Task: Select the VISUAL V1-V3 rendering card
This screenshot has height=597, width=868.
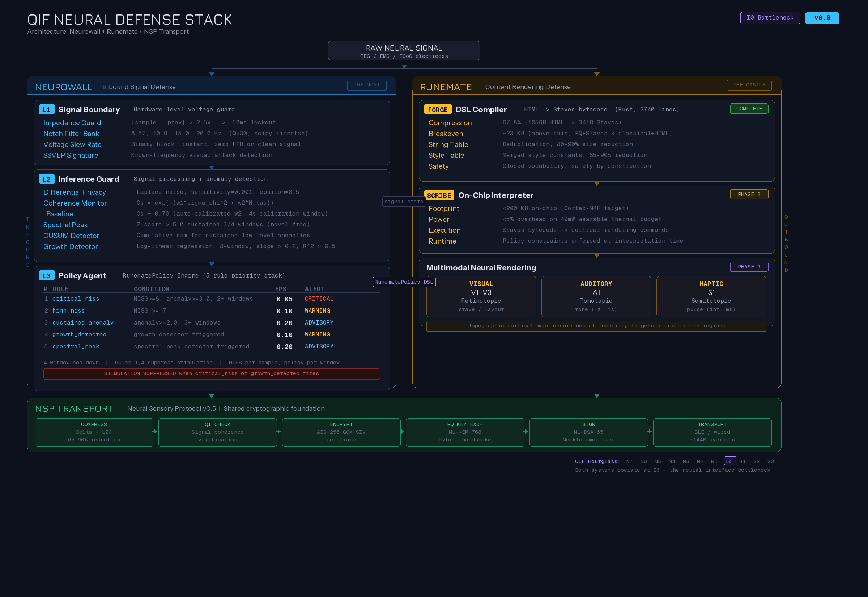Action: 481,297
